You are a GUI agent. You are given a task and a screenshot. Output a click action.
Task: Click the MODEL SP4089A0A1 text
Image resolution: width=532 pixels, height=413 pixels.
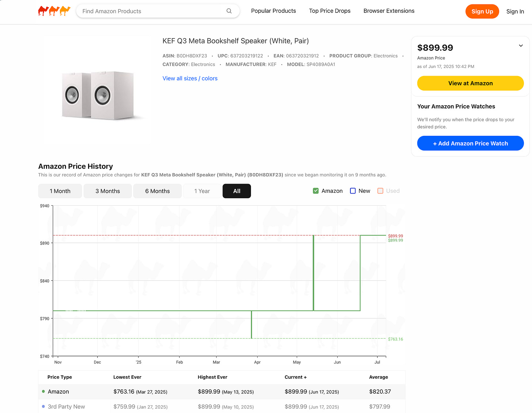pyautogui.click(x=311, y=64)
